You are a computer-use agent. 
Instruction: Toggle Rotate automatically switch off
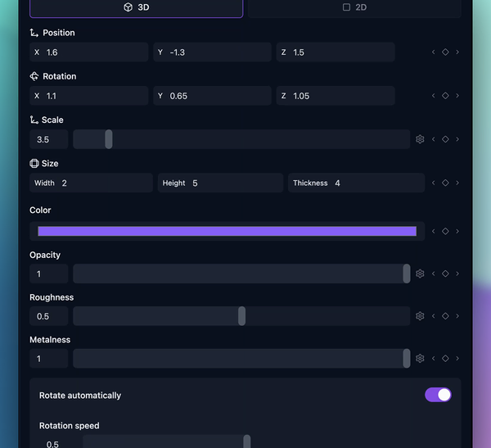tap(438, 395)
